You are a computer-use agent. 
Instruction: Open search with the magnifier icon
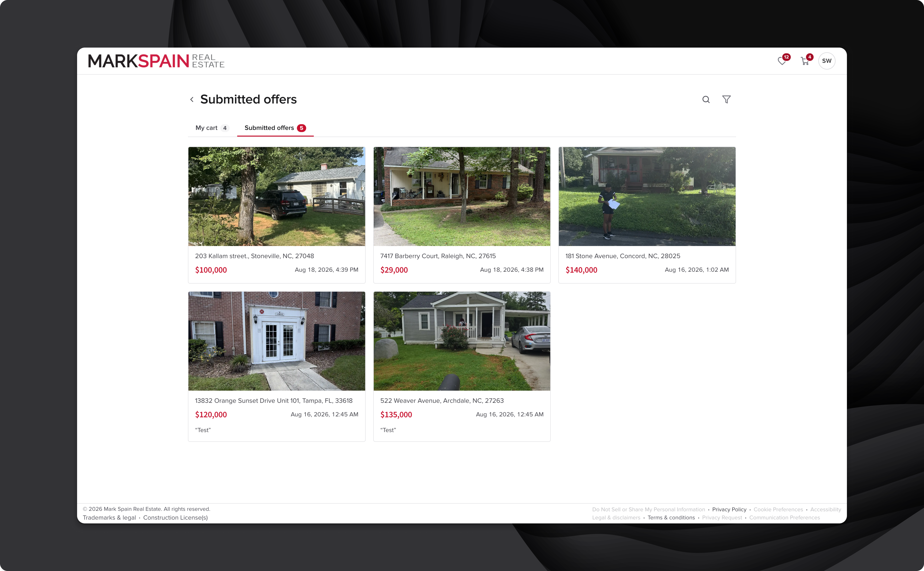[x=706, y=99]
